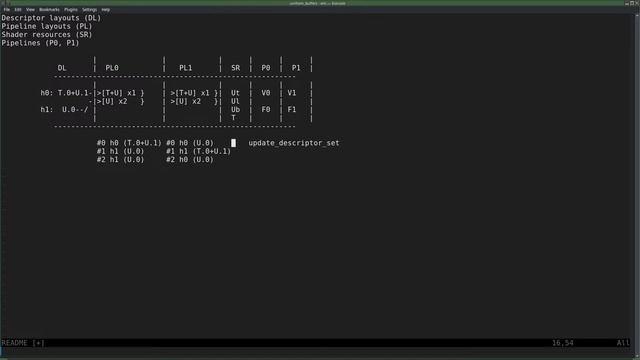Open the Edit menu
The height and width of the screenshot is (360, 640).
tap(18, 9)
